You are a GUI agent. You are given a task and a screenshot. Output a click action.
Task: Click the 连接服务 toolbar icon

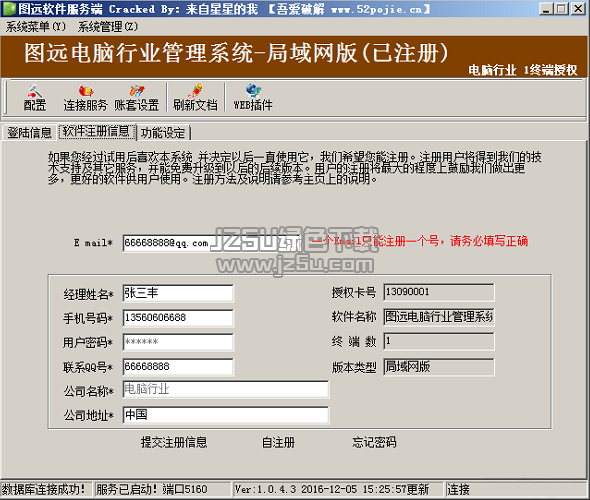85,98
